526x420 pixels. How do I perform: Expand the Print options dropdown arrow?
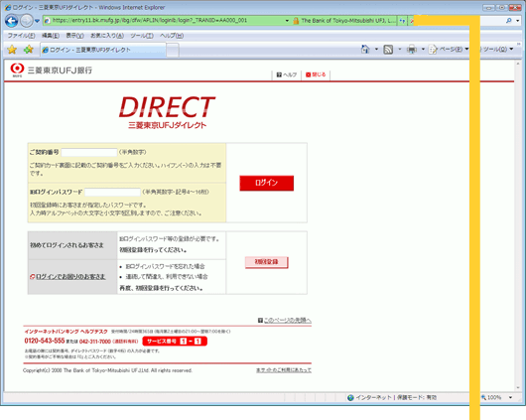(423, 50)
